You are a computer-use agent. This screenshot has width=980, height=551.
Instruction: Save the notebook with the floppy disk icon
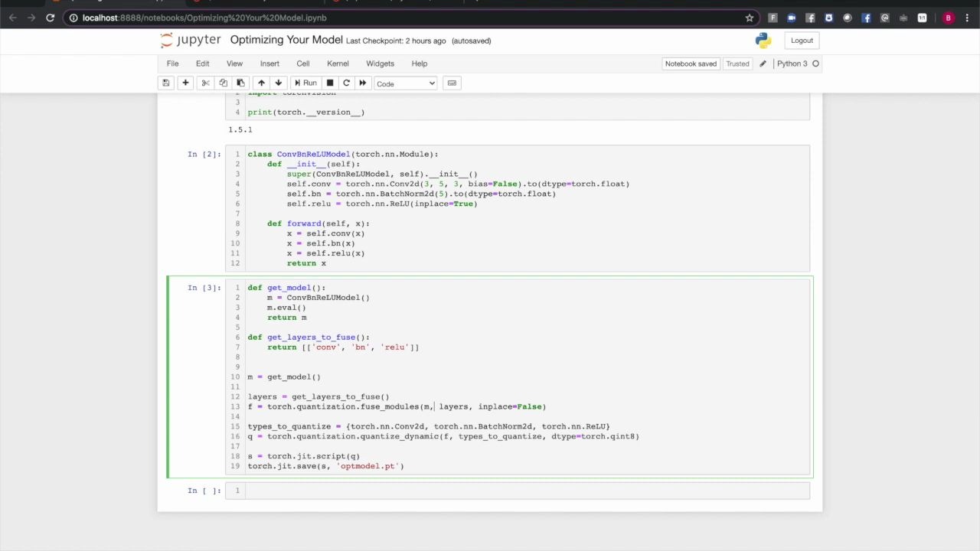click(x=165, y=83)
